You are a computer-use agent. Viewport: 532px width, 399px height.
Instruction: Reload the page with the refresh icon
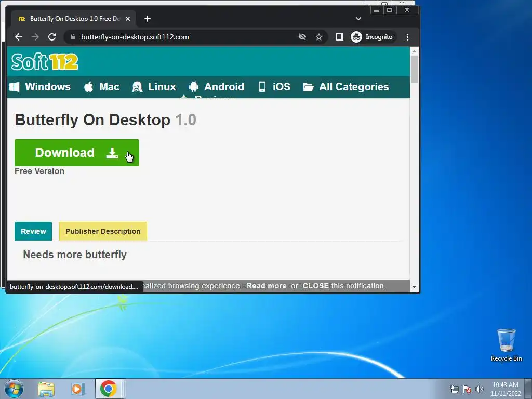(52, 37)
